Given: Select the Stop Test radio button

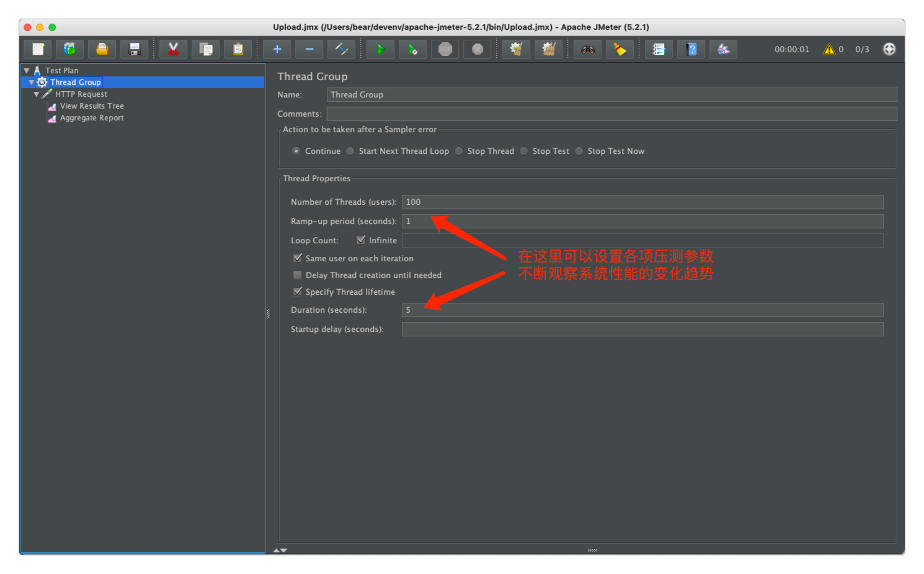Looking at the screenshot, I should click(x=524, y=151).
